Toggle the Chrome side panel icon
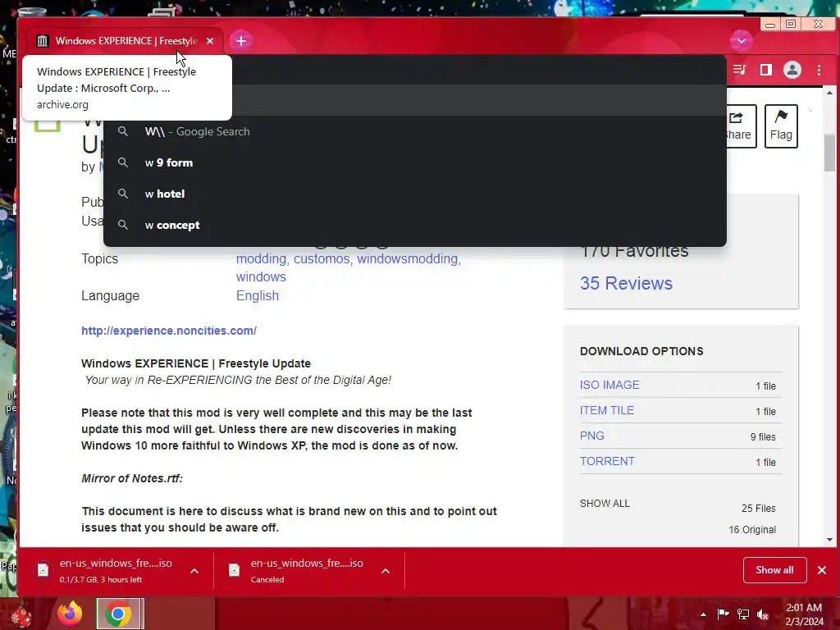 click(766, 70)
